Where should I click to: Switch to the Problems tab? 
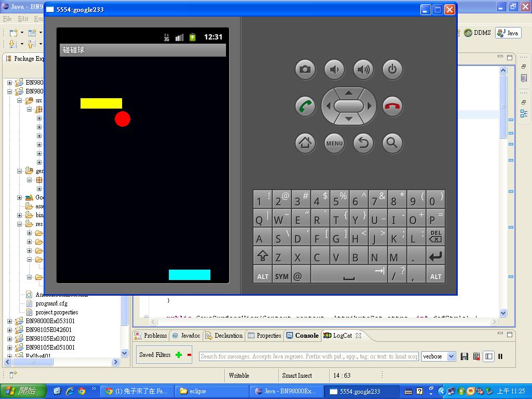(151, 336)
